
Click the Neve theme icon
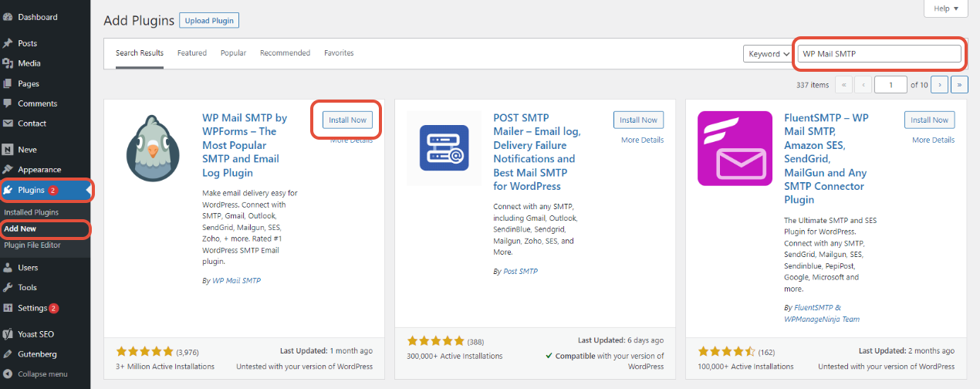pyautogui.click(x=8, y=150)
